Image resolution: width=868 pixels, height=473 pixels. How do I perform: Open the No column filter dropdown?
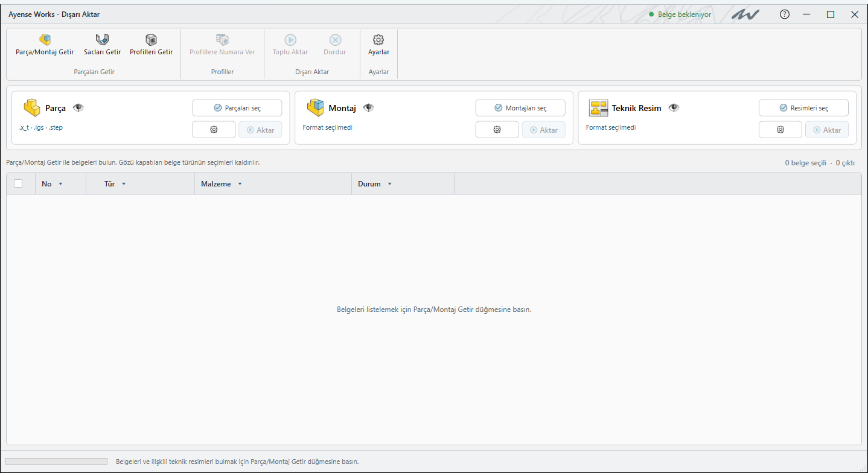tap(60, 184)
